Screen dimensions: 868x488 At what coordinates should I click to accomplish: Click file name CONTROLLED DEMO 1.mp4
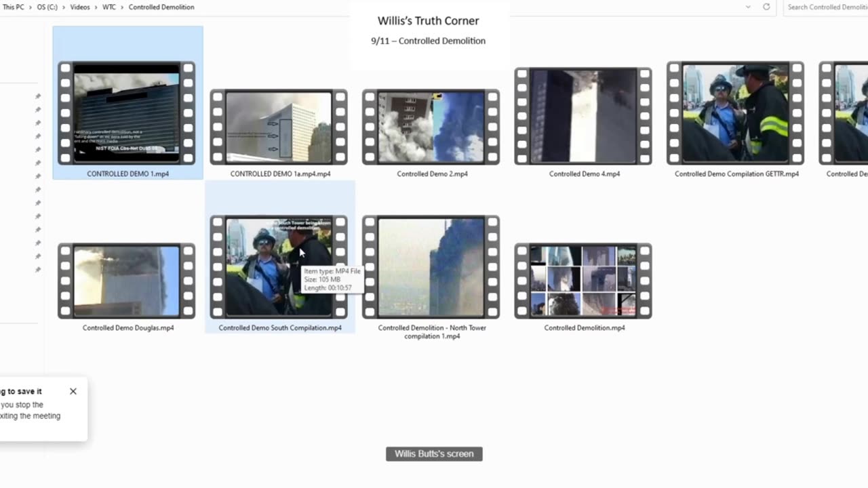tap(127, 174)
